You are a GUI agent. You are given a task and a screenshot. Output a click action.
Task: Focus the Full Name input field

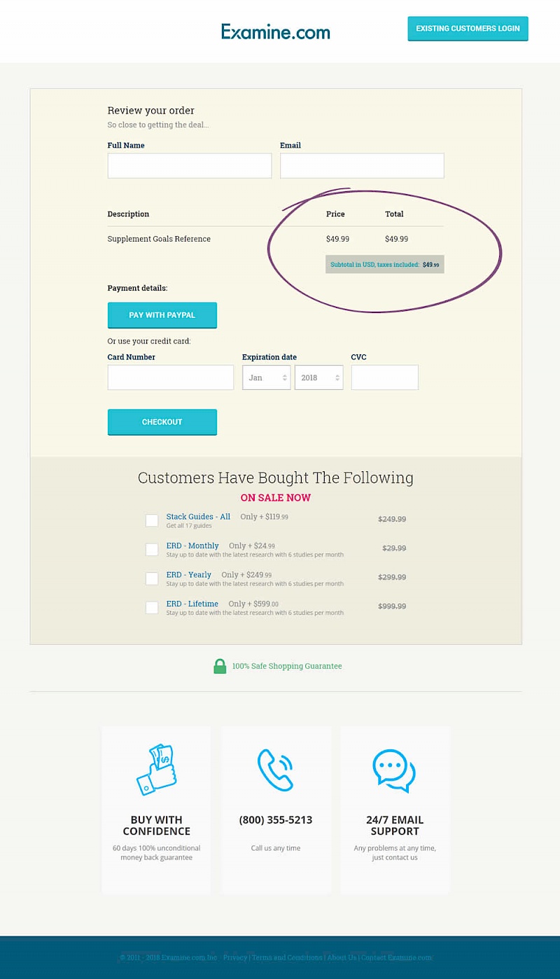click(190, 166)
